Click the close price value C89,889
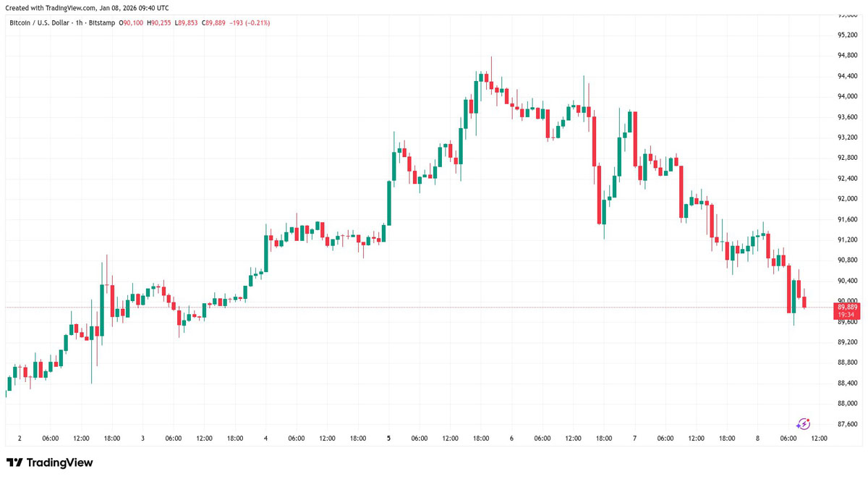The width and height of the screenshot is (868, 479). 213,23
